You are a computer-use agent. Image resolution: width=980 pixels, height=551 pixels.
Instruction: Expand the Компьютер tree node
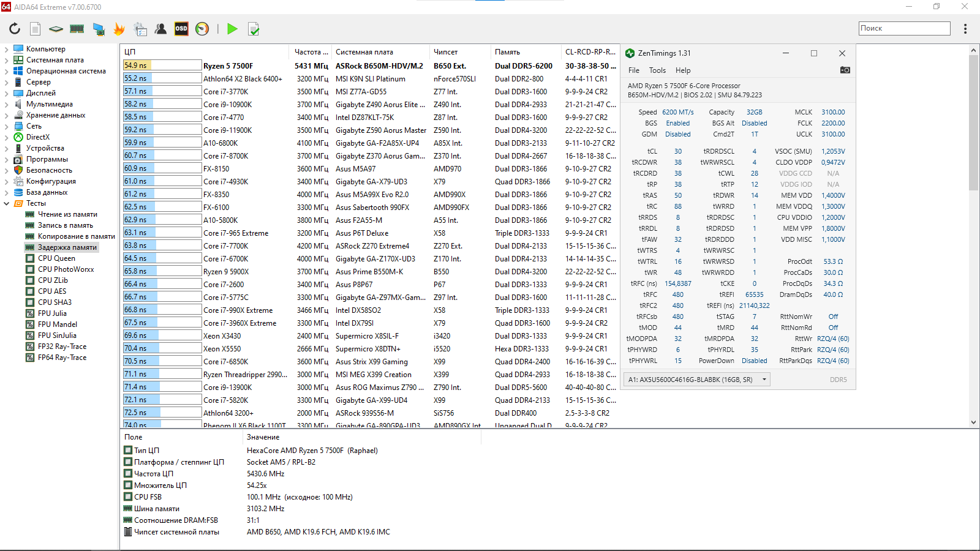point(6,49)
